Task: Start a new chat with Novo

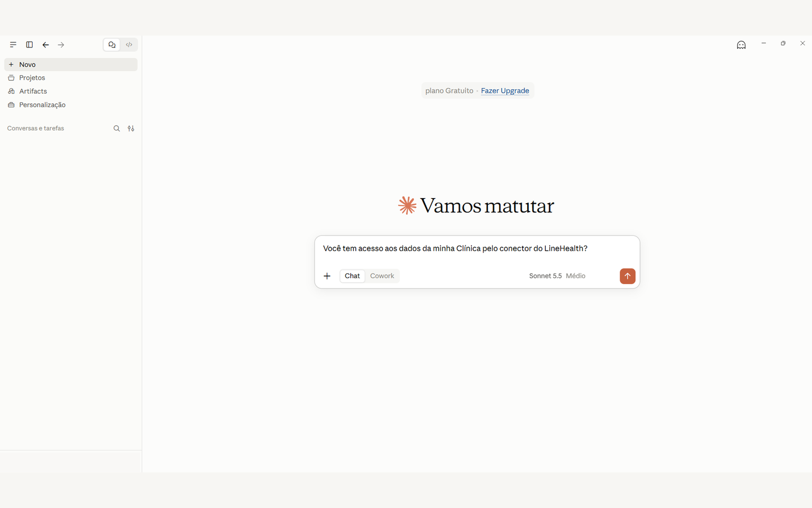Action: pyautogui.click(x=71, y=64)
